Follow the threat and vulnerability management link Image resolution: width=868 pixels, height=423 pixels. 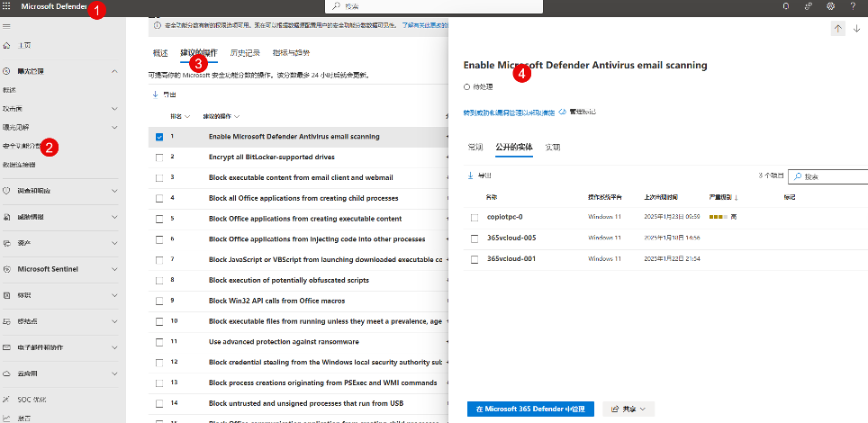click(x=510, y=112)
